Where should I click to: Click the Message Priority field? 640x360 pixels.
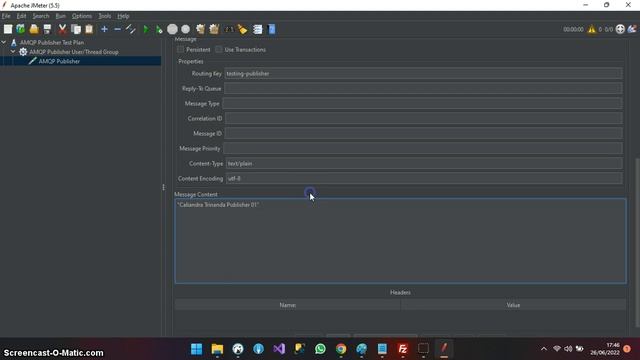point(423,149)
